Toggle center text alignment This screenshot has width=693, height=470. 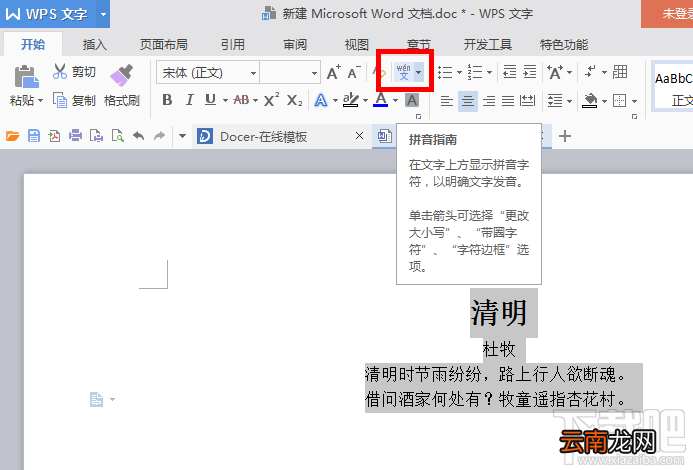point(468,101)
